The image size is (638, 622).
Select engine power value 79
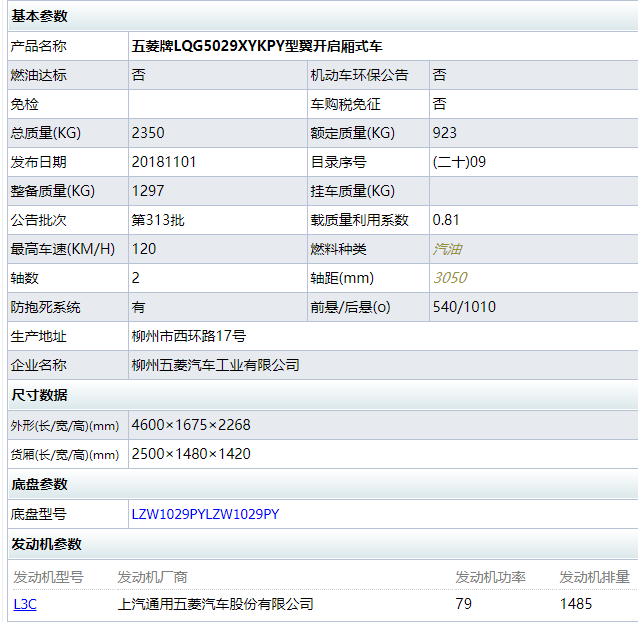click(x=463, y=604)
